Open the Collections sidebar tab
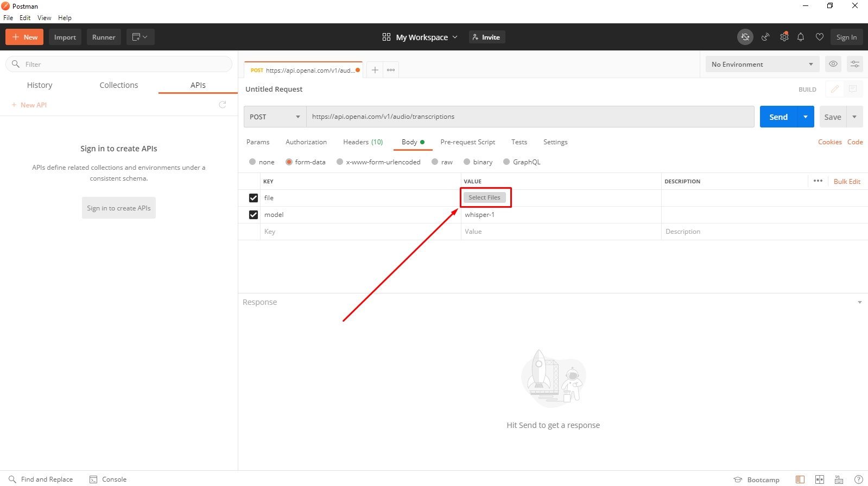Screen dimensions: 868x486 coord(119,85)
